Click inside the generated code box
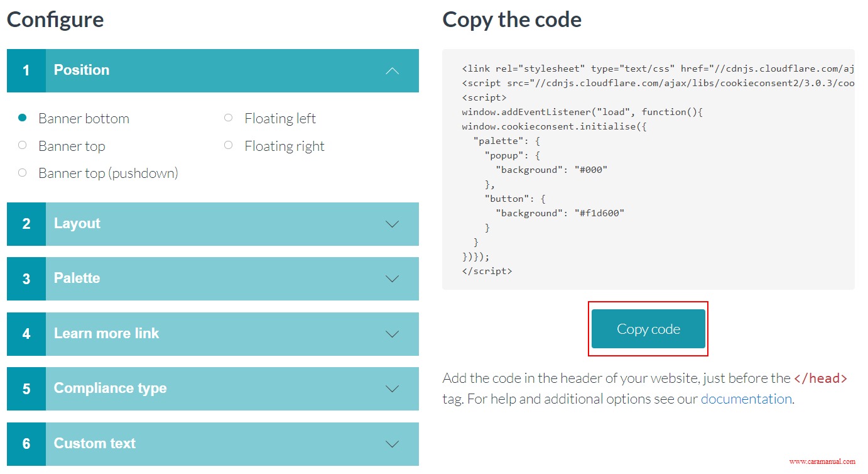The width and height of the screenshot is (868, 474). click(648, 169)
